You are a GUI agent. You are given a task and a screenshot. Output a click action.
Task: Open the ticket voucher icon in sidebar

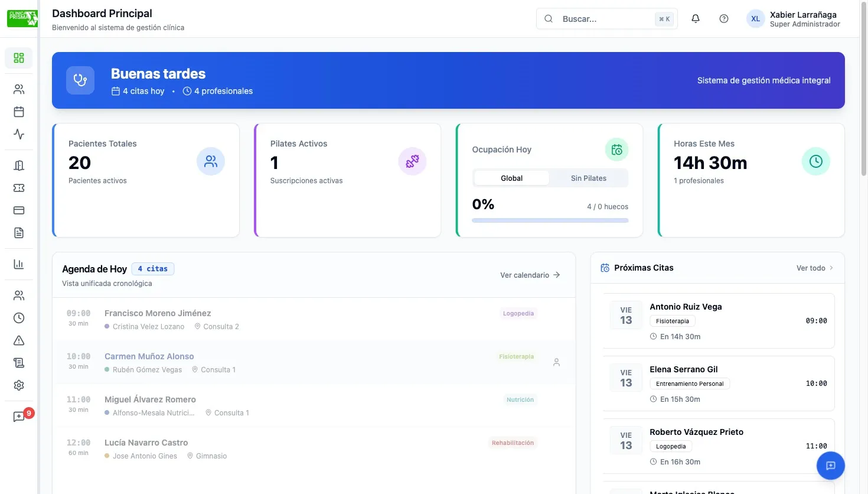point(19,188)
